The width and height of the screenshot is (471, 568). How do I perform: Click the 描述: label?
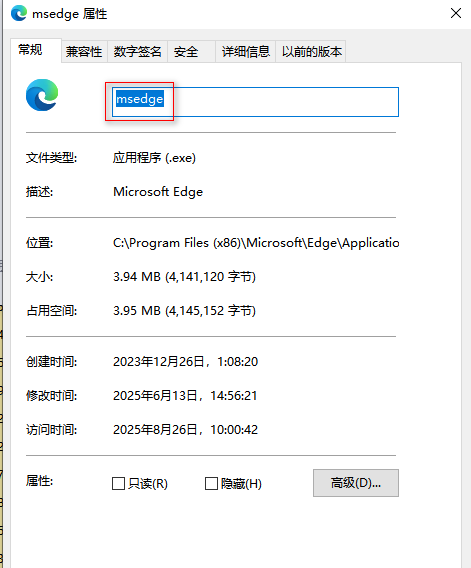pyautogui.click(x=39, y=192)
